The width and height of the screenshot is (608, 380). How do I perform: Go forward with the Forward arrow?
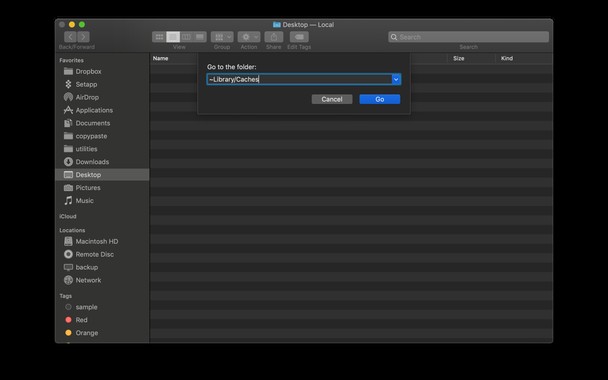click(83, 37)
